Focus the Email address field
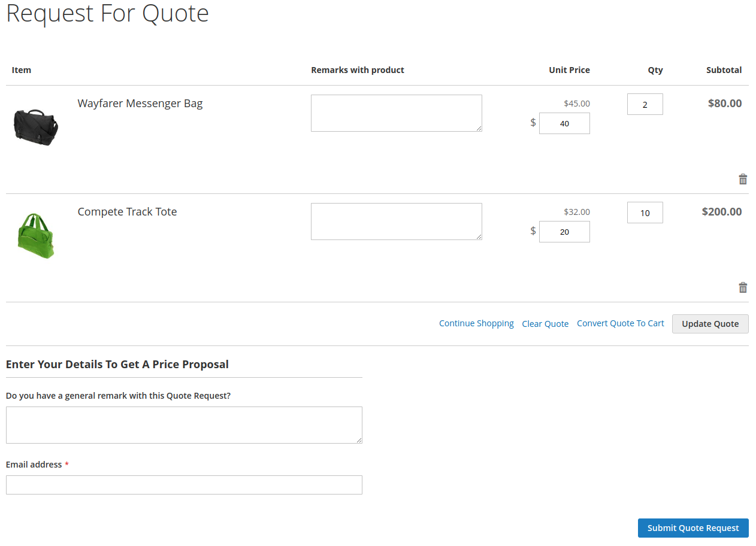This screenshot has height=546, width=756. pyautogui.click(x=184, y=485)
